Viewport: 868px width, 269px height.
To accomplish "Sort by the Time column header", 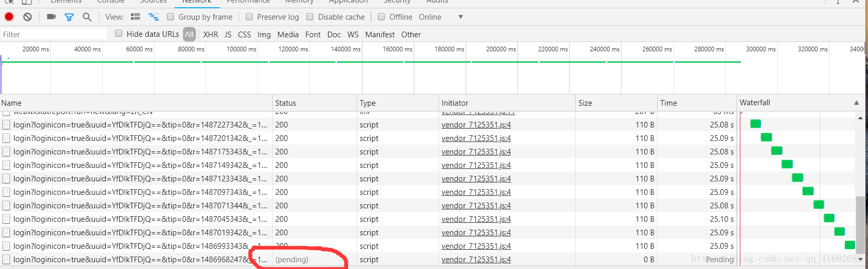I will 697,103.
